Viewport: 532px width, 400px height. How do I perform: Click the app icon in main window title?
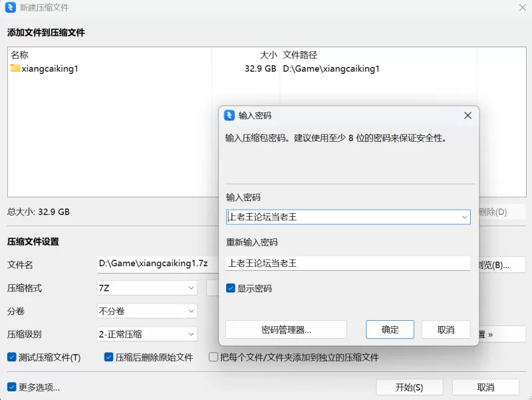tap(11, 7)
